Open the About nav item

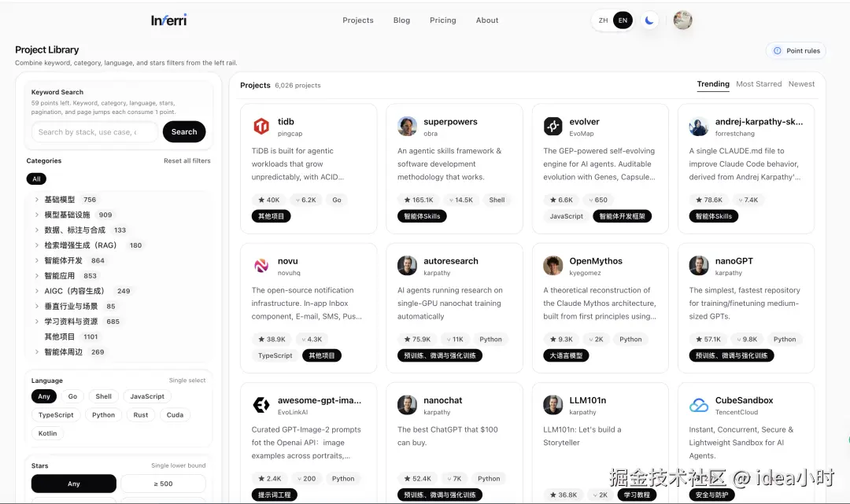click(487, 20)
